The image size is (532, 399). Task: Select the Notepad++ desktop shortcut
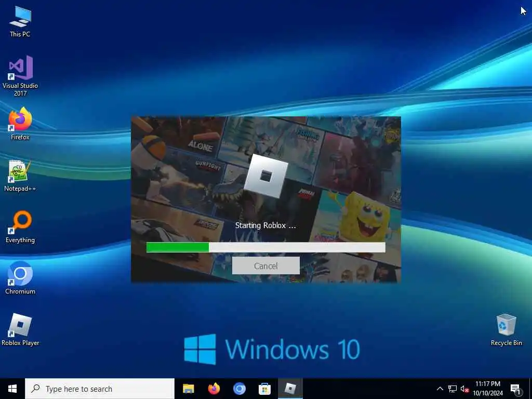coord(20,176)
